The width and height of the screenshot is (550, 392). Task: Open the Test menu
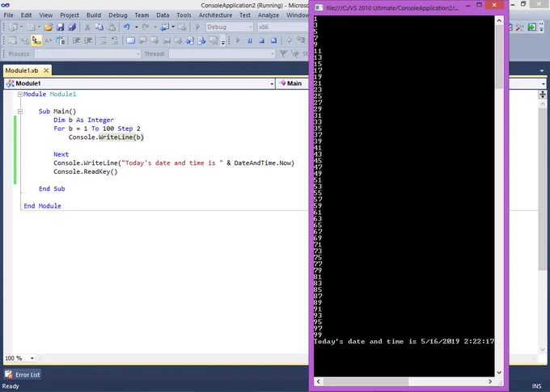click(245, 15)
